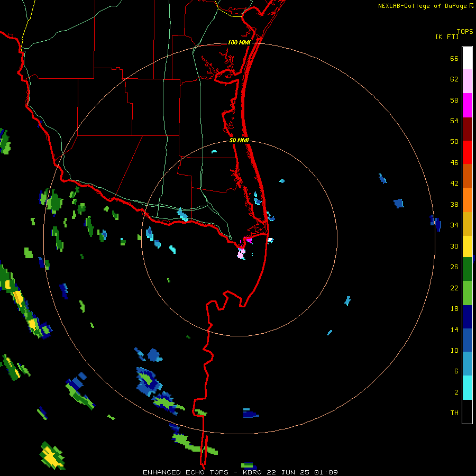Select the black TH threshold swatch
This screenshot has width=476, height=476.
pos(467,411)
